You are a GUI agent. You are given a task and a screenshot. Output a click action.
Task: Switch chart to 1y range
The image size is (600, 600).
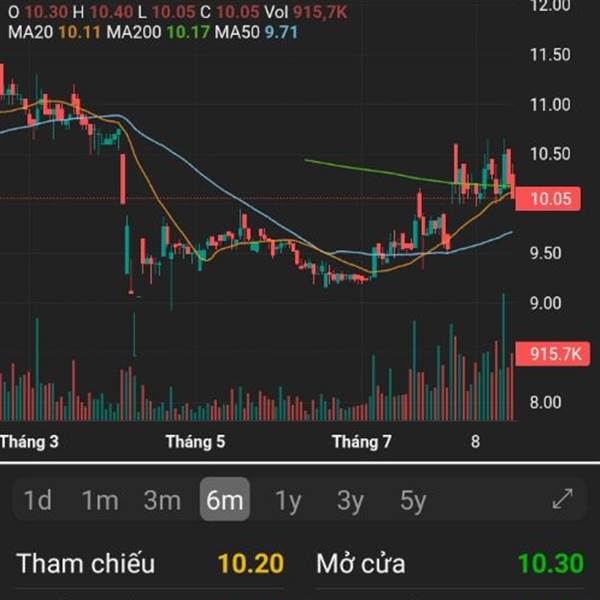pos(288,501)
